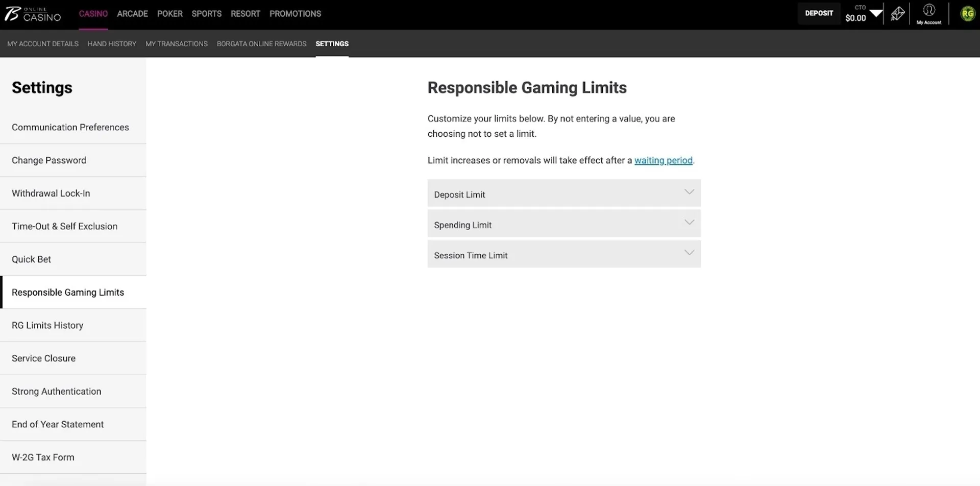
Task: Expand the Deposit Limit section
Action: [563, 193]
